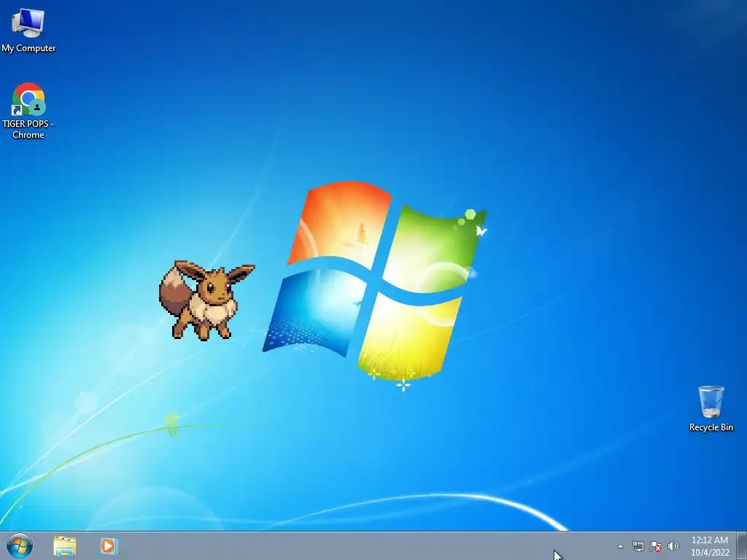Select the TIGER POPS - Chrome shortcut
This screenshot has width=747, height=560.
coord(28,111)
